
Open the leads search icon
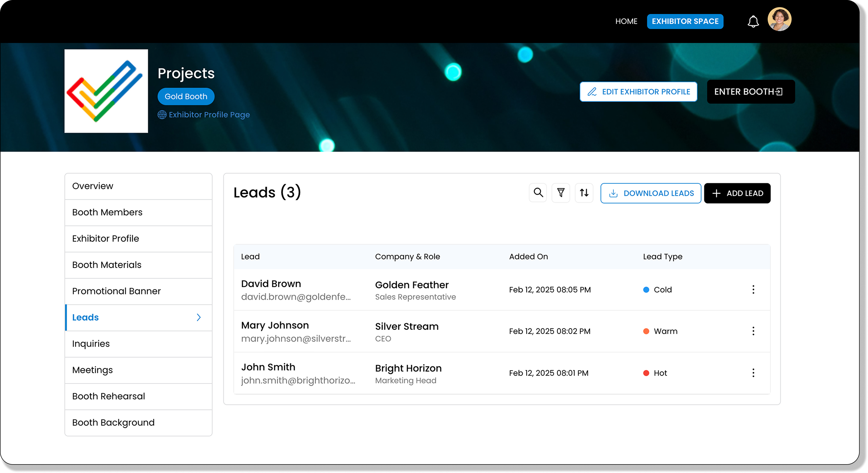[538, 193]
